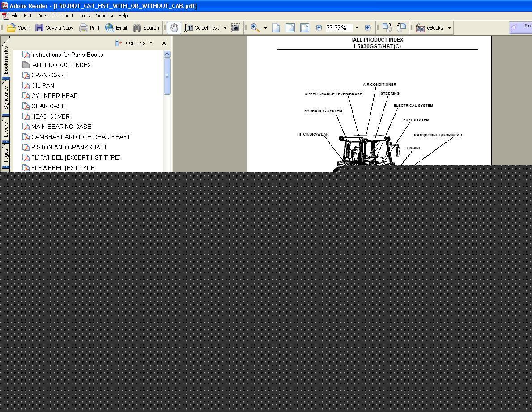
Task: Click SPEED CHANGE LEVER/BRAKE diagram label
Action: [x=333, y=94]
